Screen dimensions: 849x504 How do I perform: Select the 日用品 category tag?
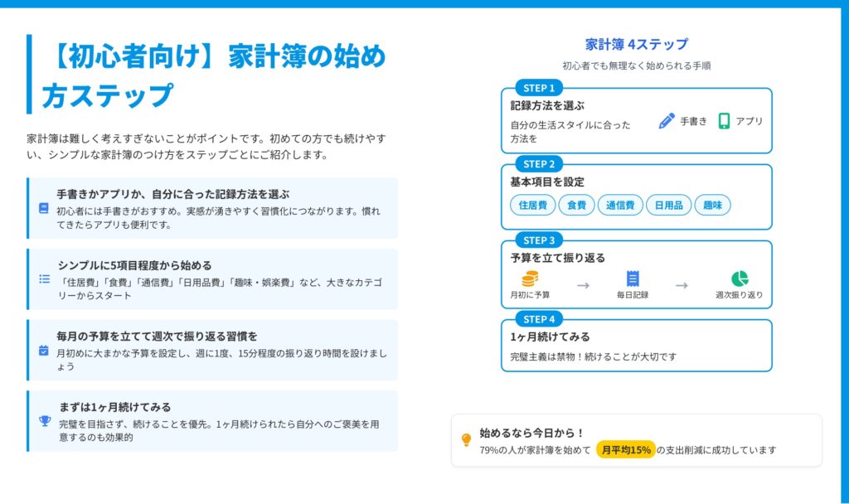(668, 205)
